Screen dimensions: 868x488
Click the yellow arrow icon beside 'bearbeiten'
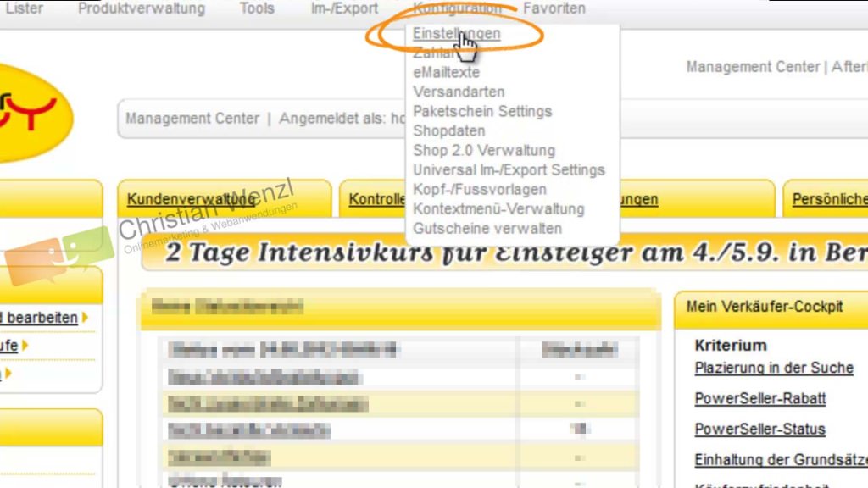[x=85, y=318]
